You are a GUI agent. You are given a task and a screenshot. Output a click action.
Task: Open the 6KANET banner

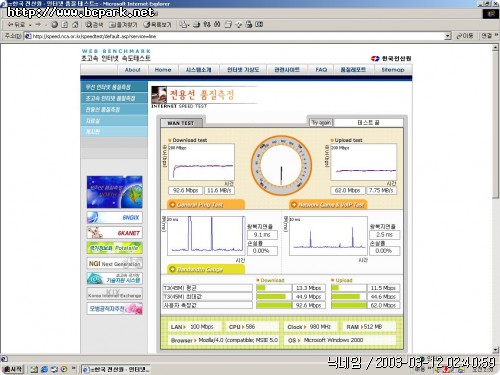[114, 233]
